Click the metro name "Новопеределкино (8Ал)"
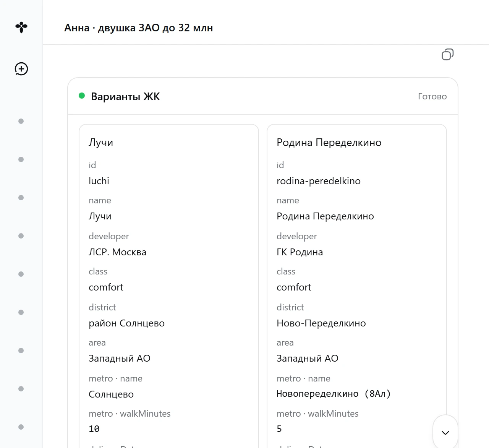489x448 pixels. coord(334,394)
